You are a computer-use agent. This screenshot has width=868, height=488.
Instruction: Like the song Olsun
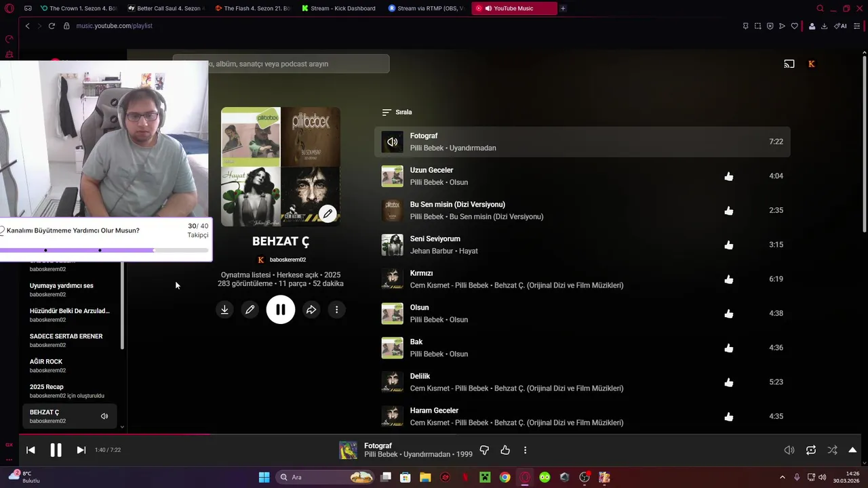point(729,314)
